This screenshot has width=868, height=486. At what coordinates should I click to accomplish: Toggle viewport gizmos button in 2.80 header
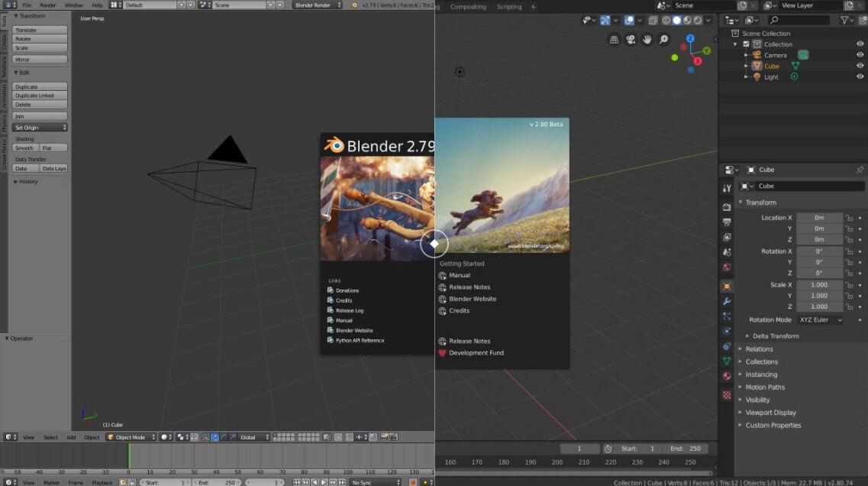pyautogui.click(x=605, y=21)
